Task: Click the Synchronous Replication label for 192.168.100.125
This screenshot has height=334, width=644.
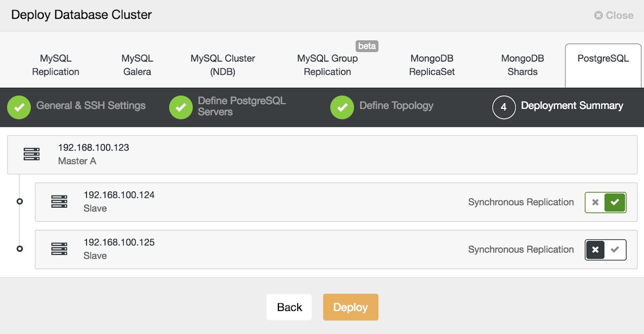Action: click(x=521, y=250)
